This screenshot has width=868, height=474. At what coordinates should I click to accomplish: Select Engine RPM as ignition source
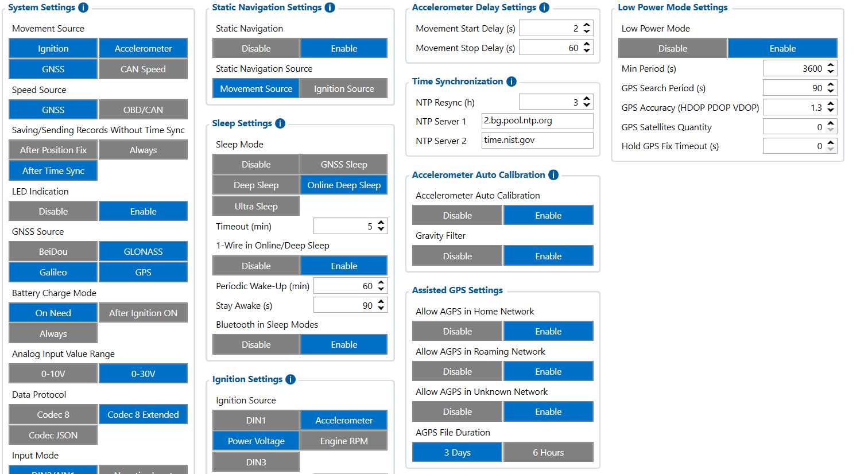(x=343, y=441)
